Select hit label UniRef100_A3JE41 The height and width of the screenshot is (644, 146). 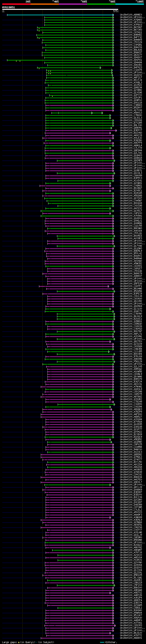pos(131,180)
